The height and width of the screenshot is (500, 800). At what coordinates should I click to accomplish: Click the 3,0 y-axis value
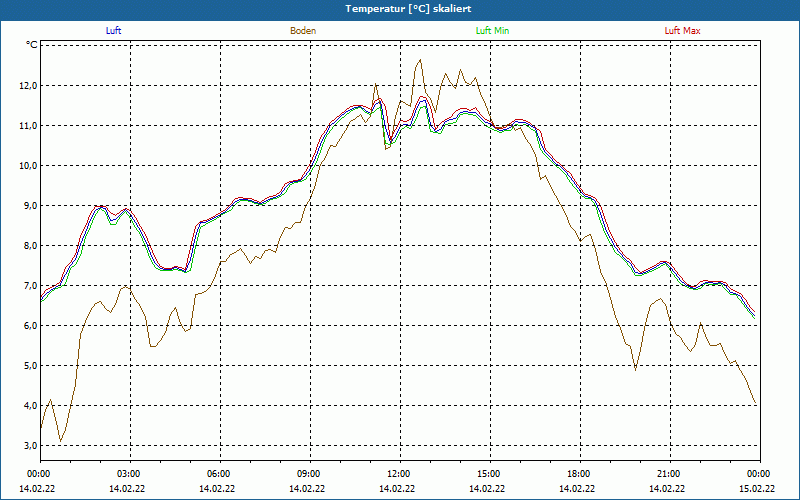[31, 446]
